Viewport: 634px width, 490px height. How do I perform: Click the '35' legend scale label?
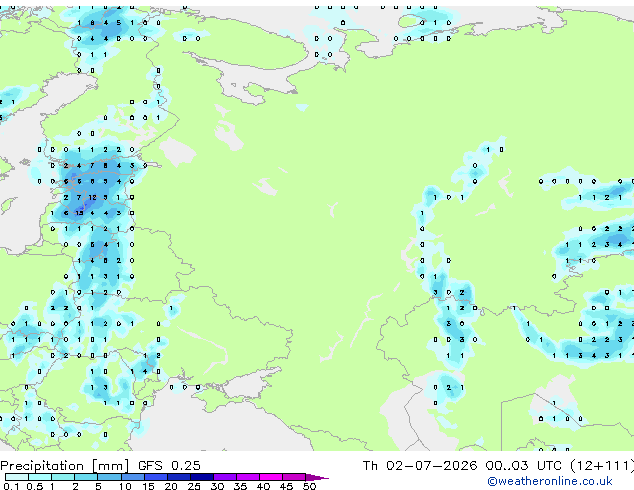coord(240,486)
